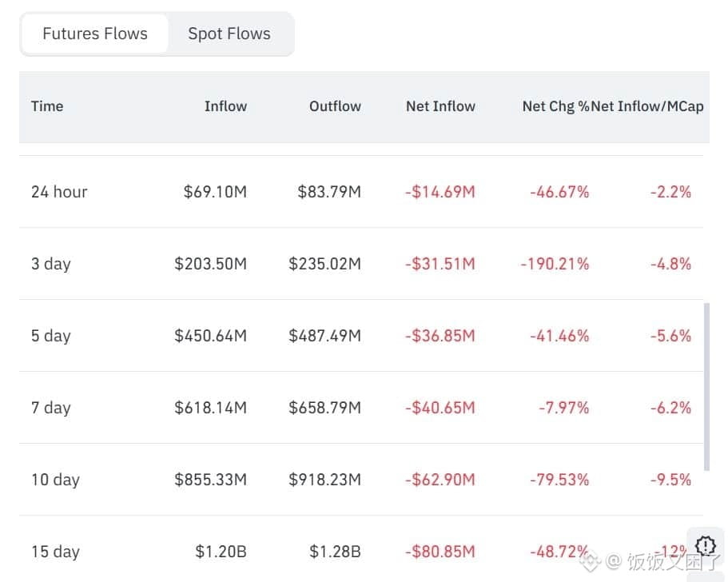Sort by the Inflow column header
Image resolution: width=728 pixels, height=582 pixels.
pos(225,106)
